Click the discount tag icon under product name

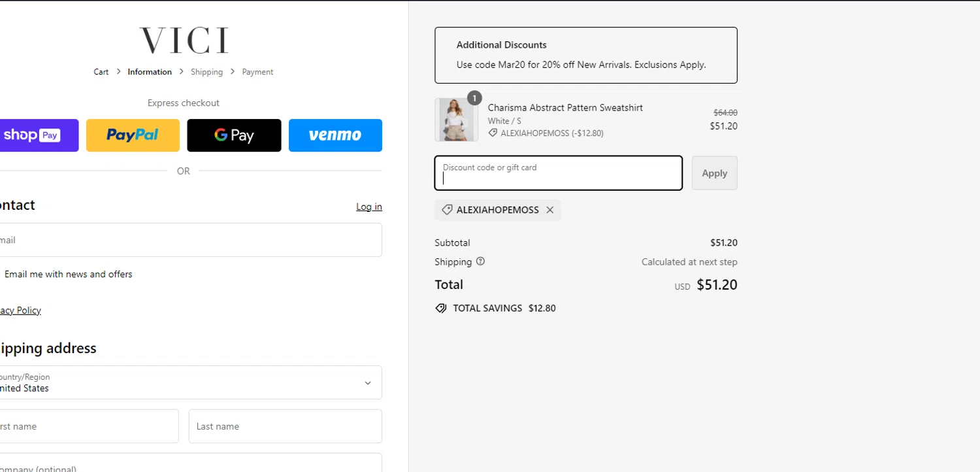click(x=493, y=133)
